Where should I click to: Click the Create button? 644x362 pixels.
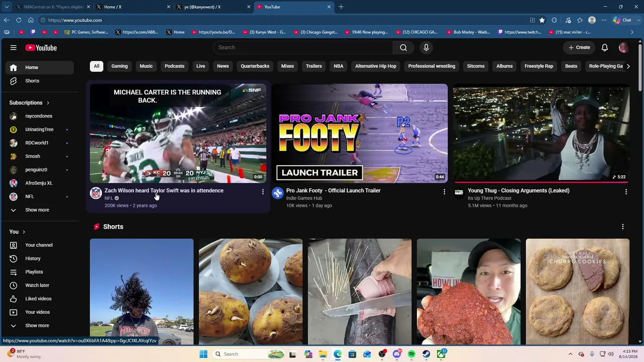point(579,47)
